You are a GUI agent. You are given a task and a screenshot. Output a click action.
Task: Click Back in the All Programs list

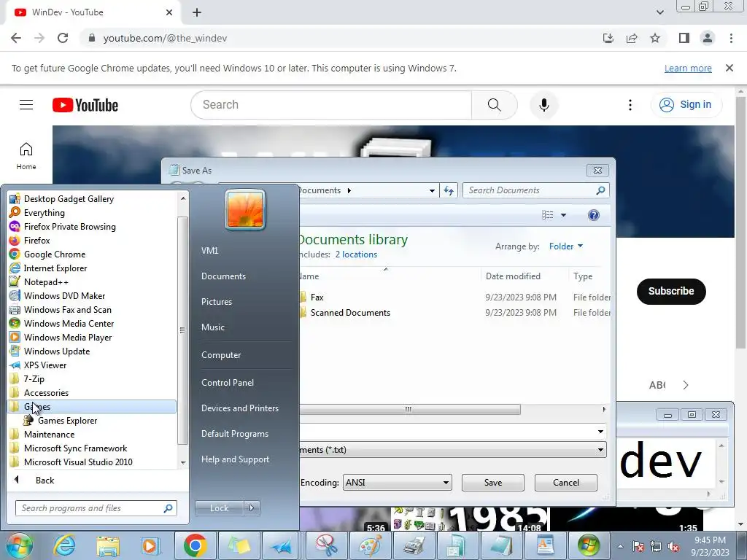(x=44, y=481)
